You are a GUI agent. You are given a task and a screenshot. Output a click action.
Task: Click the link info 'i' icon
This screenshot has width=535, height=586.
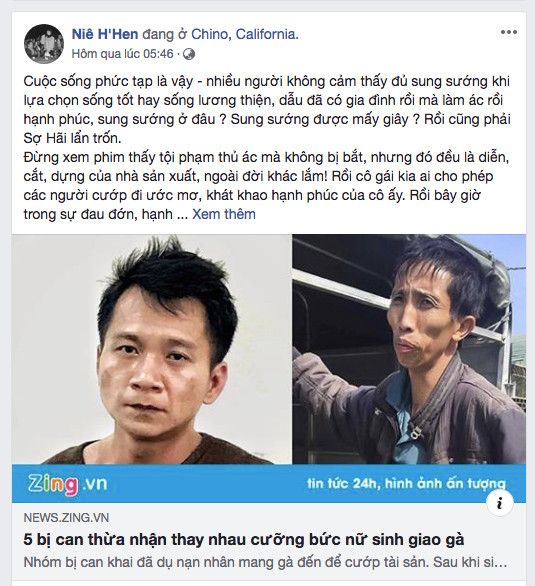pyautogui.click(x=500, y=503)
